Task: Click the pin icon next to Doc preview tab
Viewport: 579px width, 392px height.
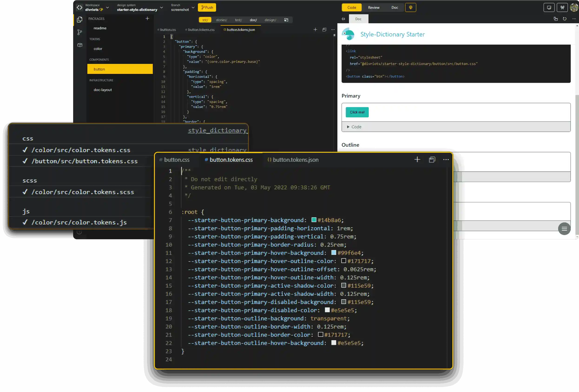Action: [343, 19]
